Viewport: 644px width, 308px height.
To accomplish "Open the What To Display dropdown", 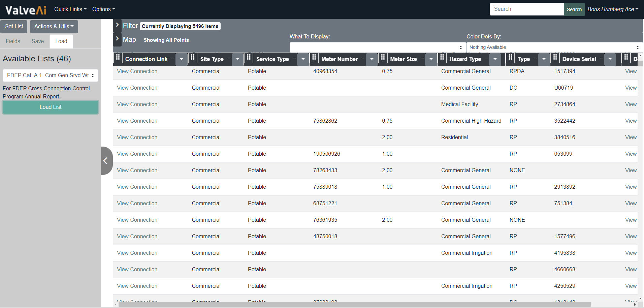I will [x=378, y=47].
